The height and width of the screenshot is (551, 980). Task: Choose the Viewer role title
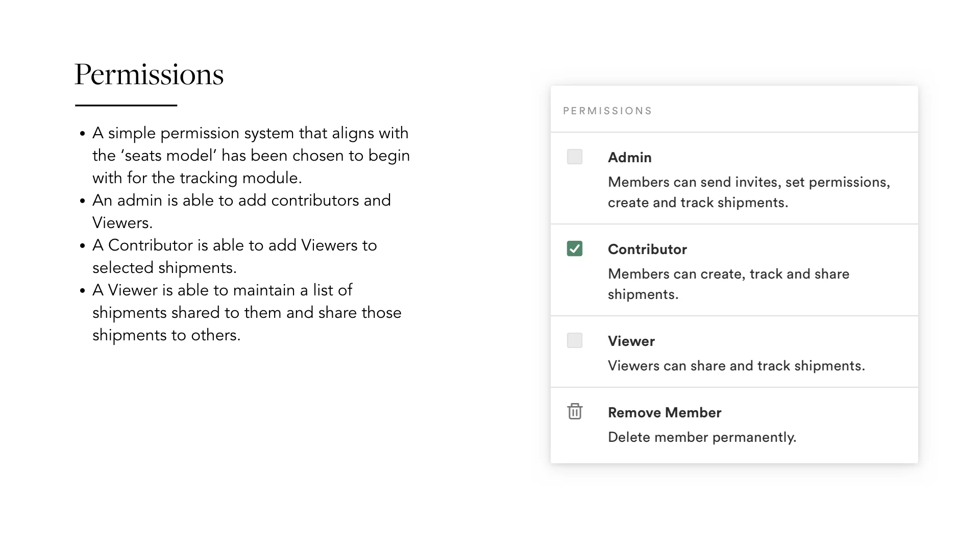tap(631, 341)
